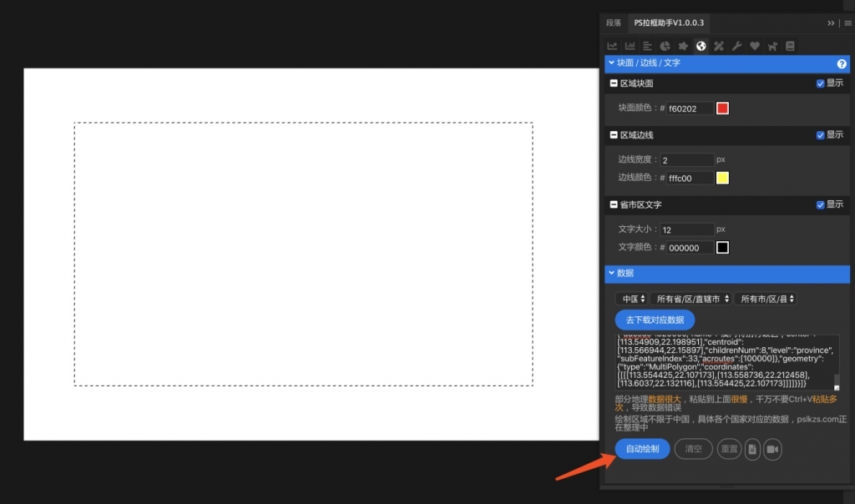Open the line chart icon tab
This screenshot has width=855, height=504.
pyautogui.click(x=612, y=46)
